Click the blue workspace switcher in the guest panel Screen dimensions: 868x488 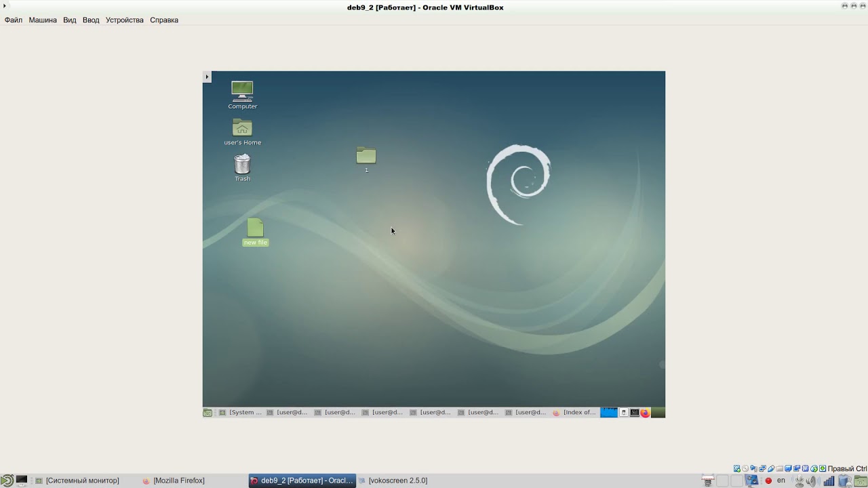[609, 412]
